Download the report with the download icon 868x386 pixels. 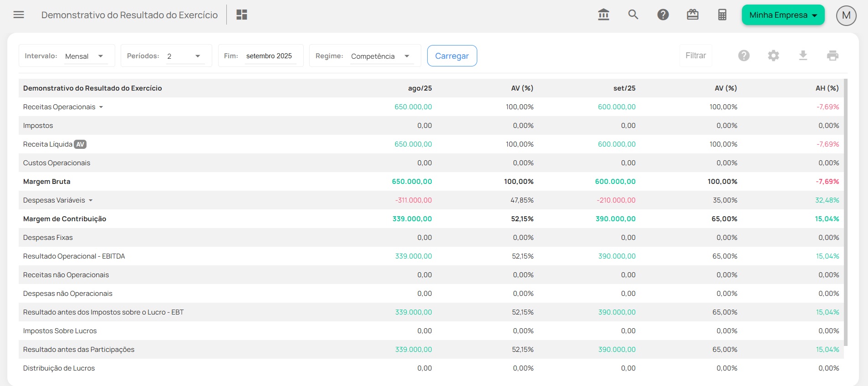803,56
